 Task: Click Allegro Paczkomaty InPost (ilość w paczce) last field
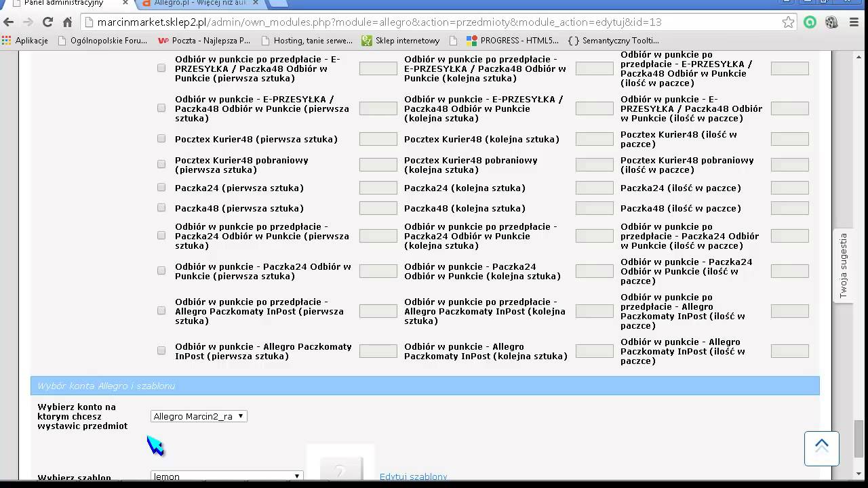[x=790, y=351]
